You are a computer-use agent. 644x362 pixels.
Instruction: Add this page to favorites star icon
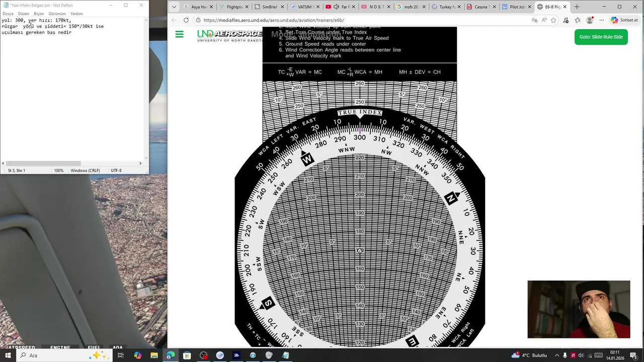tap(553, 20)
